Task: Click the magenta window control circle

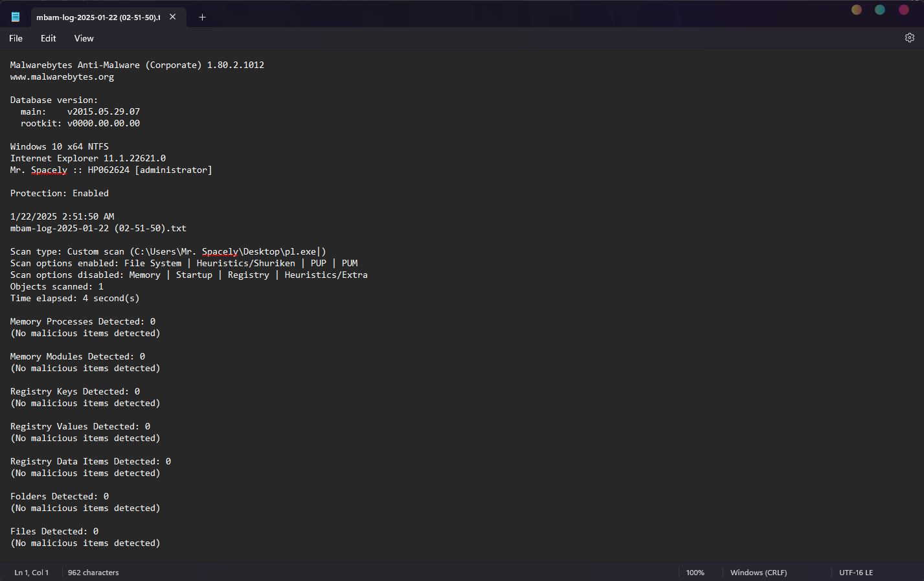Action: [904, 10]
